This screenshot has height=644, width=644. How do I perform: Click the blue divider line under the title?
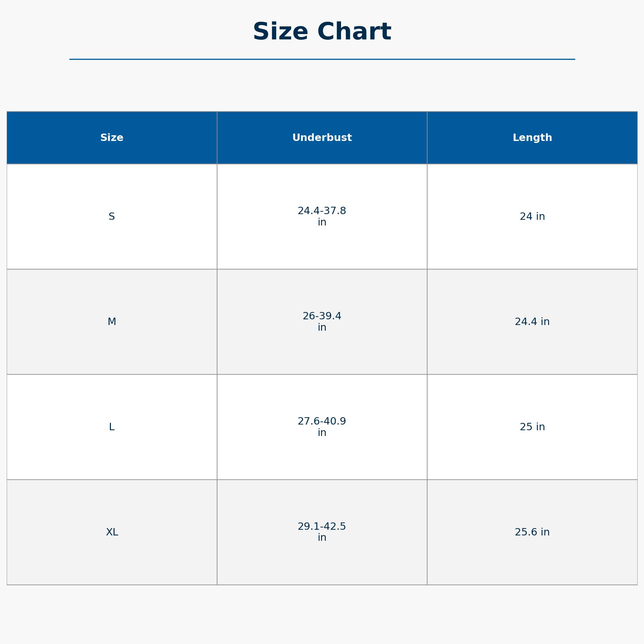(x=322, y=59)
